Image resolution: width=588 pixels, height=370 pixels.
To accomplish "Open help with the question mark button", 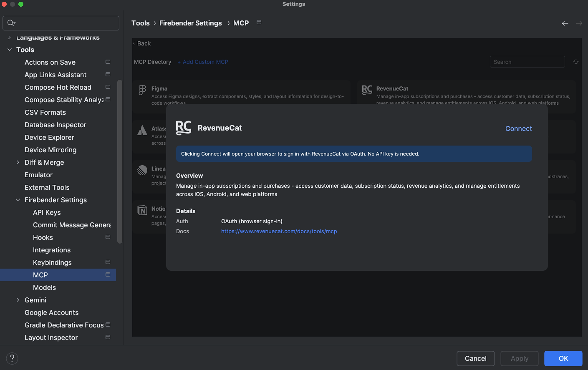I will 12,358.
